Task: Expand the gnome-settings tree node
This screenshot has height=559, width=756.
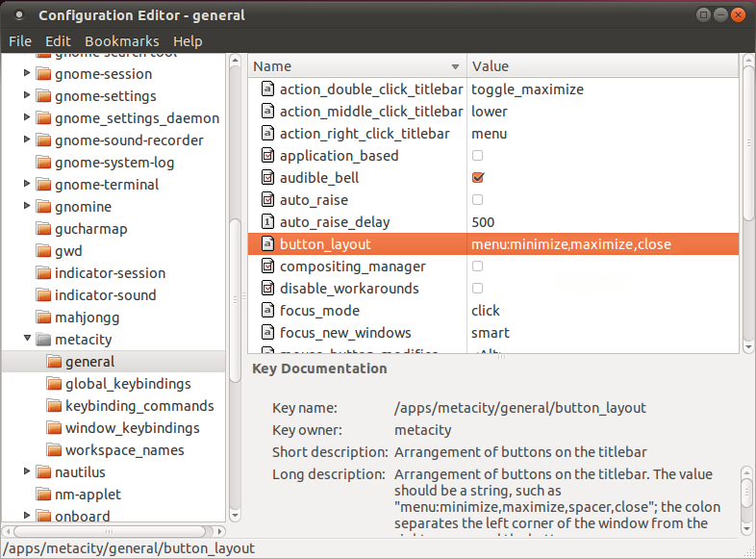Action: click(x=27, y=95)
